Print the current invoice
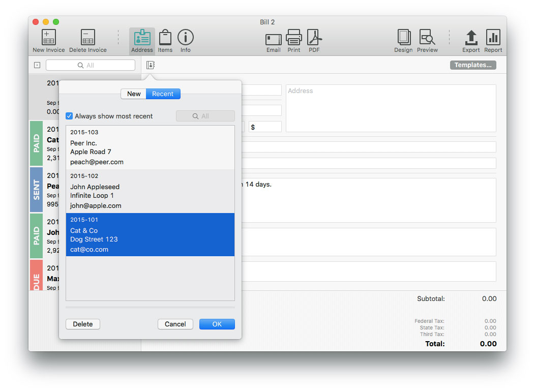This screenshot has width=535, height=392. (294, 37)
